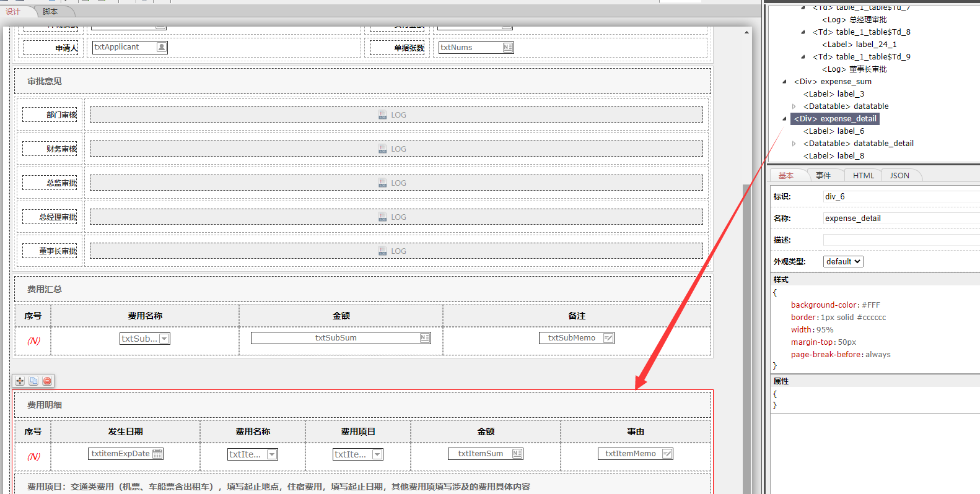980x494 pixels.
Task: Click the LOG icon in 财务审核 row
Action: (x=383, y=149)
